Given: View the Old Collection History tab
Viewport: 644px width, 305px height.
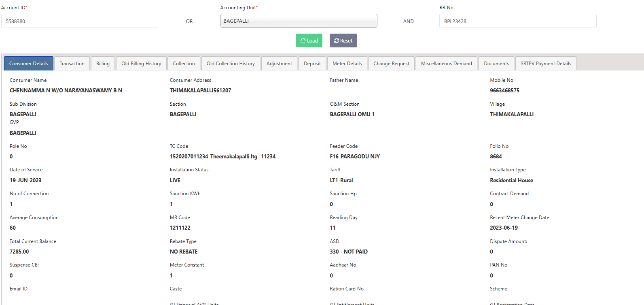Looking at the screenshot, I should tap(231, 64).
